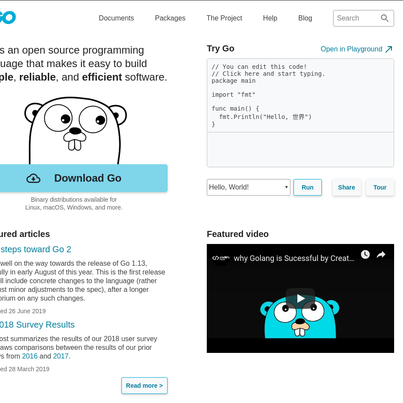403x403 pixels.
Task: Click the 'func main() {' code line
Action: click(235, 108)
